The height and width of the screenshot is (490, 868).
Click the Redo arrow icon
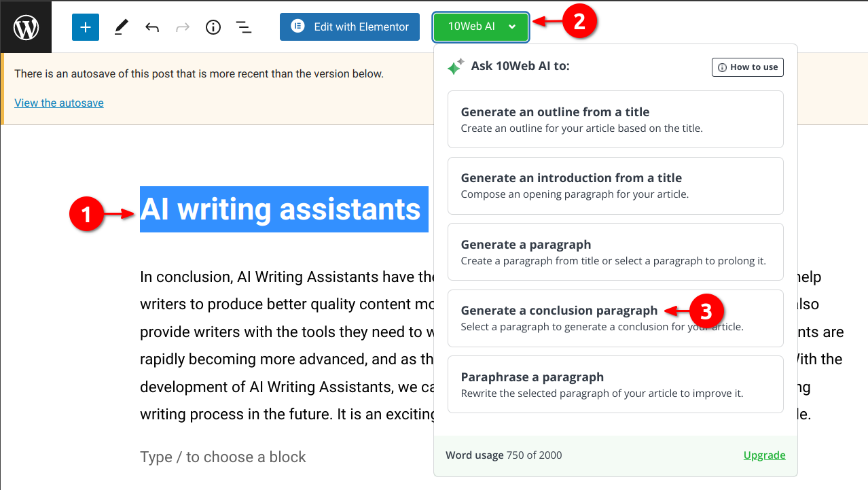[183, 27]
